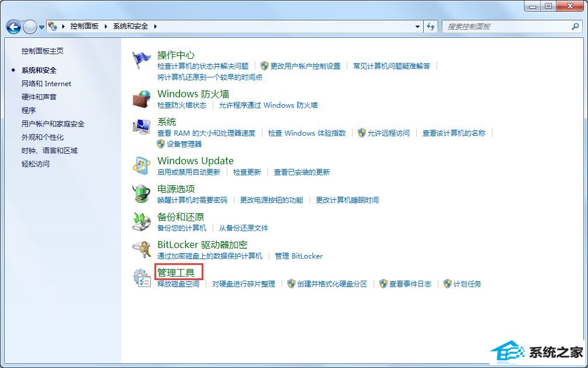This screenshot has height=368, width=588.
Task: Select 轻松访问 in the sidebar
Action: pos(35,164)
